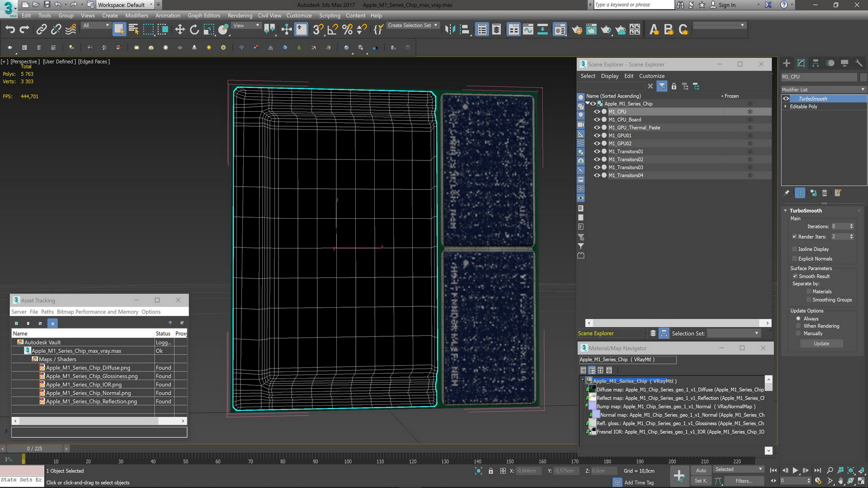Click the Filters... button
The image size is (868, 488).
744,481
